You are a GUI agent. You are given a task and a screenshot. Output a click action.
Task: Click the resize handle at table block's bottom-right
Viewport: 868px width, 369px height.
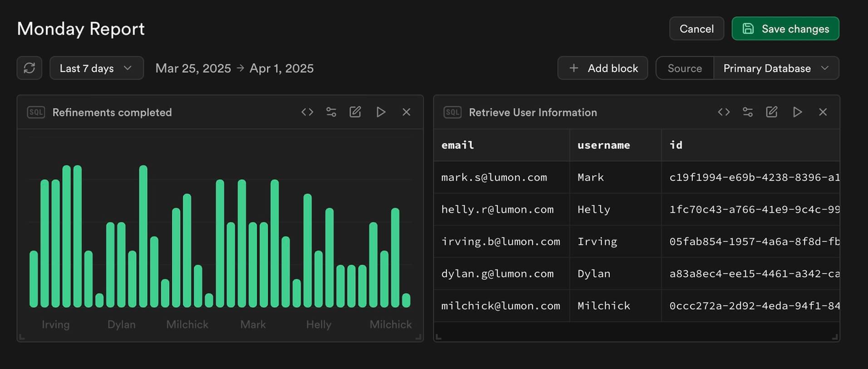coord(835,337)
